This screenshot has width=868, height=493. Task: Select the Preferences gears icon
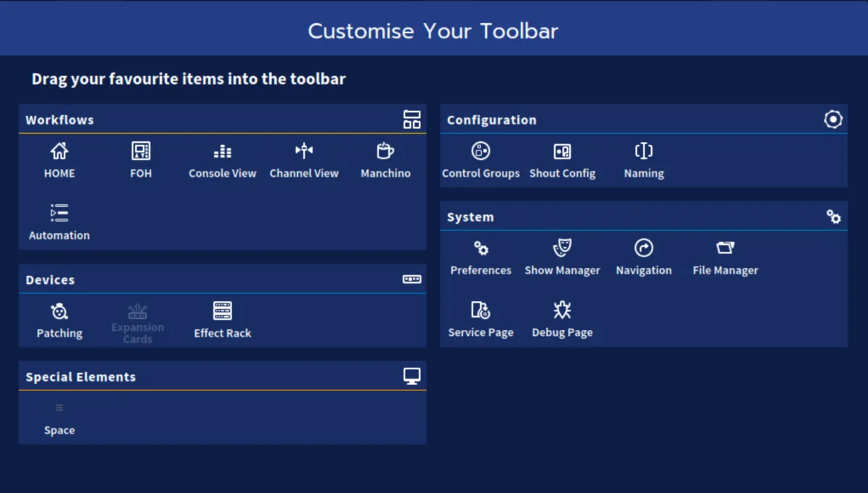click(481, 248)
